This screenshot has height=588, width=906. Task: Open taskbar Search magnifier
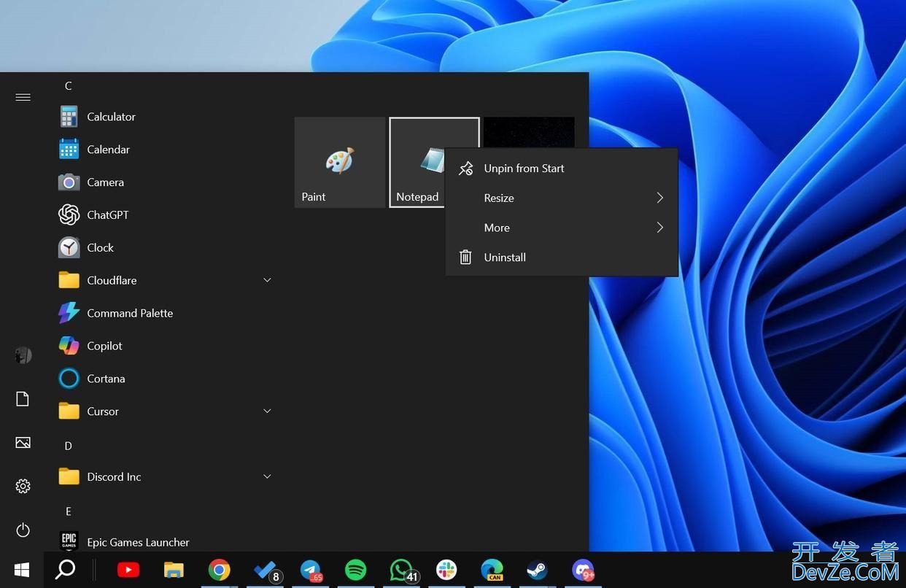click(66, 570)
